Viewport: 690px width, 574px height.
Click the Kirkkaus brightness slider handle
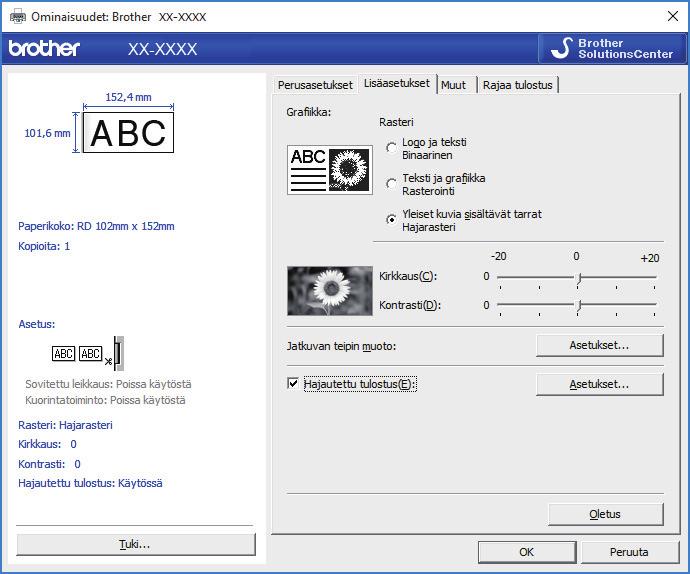pos(580,277)
